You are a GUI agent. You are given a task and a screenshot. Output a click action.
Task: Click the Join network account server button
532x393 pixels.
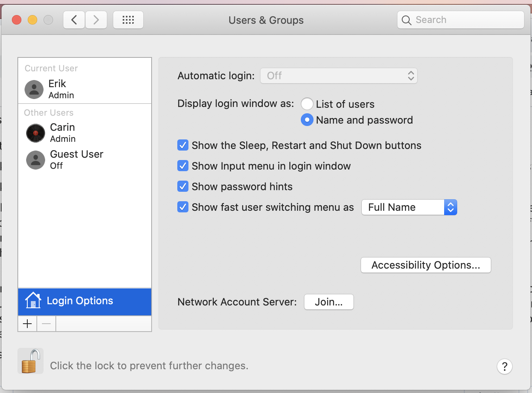(329, 302)
